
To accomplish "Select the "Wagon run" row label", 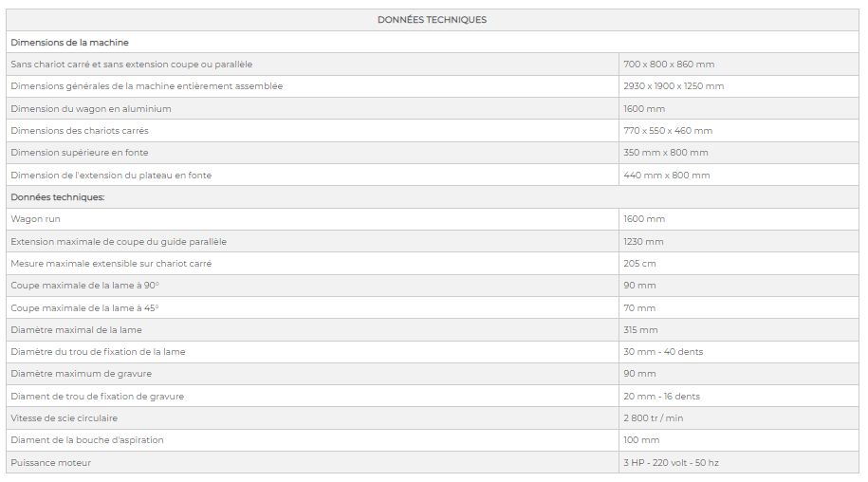I will pos(35,219).
